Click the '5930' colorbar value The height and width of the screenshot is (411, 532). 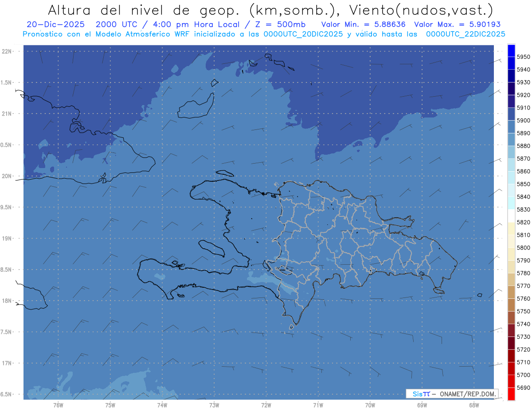[523, 82]
